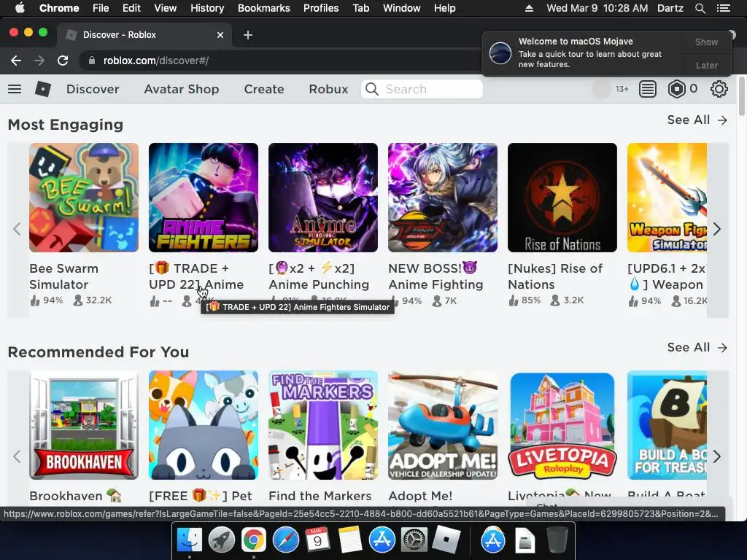Click the Roblox logo home icon
The width and height of the screenshot is (747, 560).
point(43,89)
